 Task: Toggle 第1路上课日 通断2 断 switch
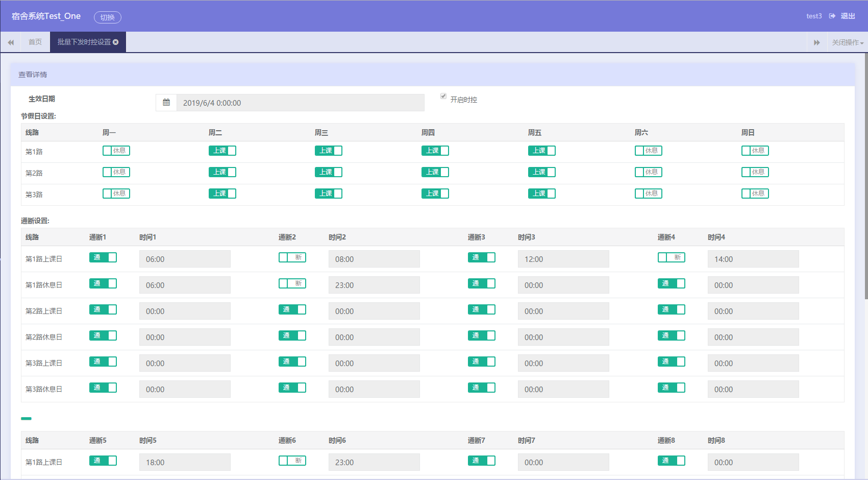click(x=292, y=257)
